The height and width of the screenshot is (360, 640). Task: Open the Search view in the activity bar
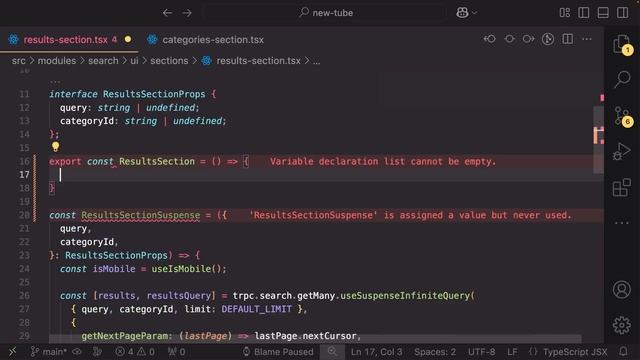[622, 78]
